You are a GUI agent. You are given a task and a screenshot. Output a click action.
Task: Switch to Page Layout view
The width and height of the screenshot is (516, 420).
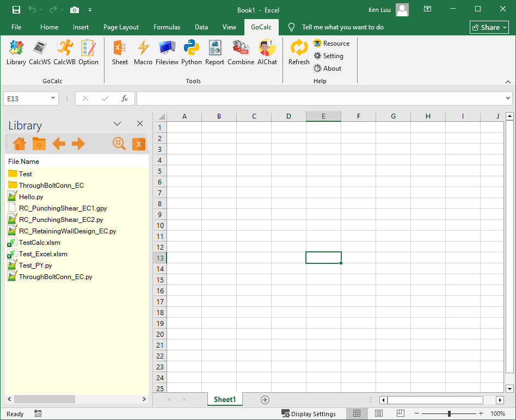coord(379,413)
